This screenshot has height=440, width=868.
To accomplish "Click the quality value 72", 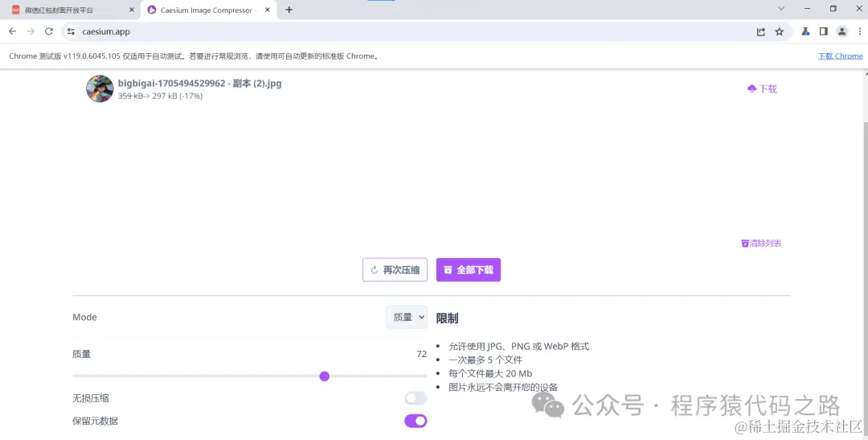I will tap(421, 354).
